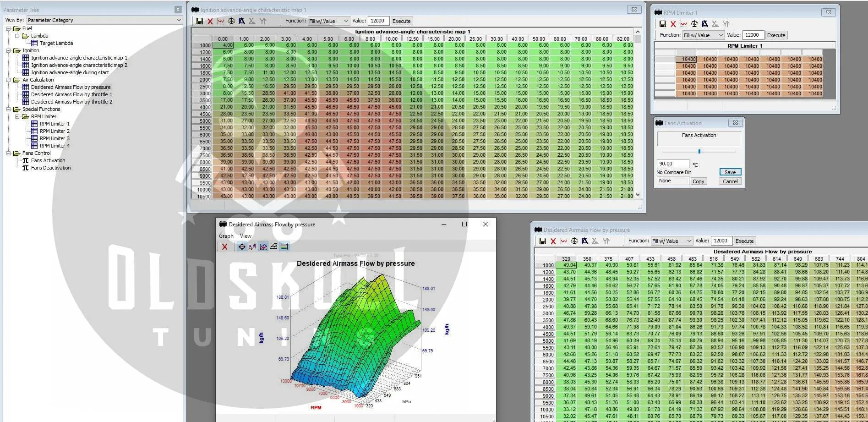
Task: Click the surface plane icon in graph toolbar
Action: point(274,247)
